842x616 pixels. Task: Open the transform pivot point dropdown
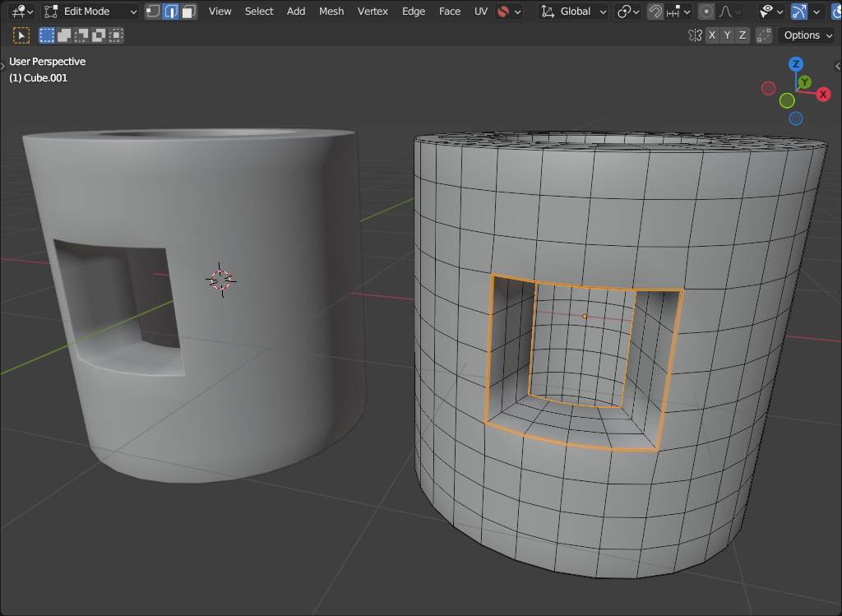(x=627, y=12)
